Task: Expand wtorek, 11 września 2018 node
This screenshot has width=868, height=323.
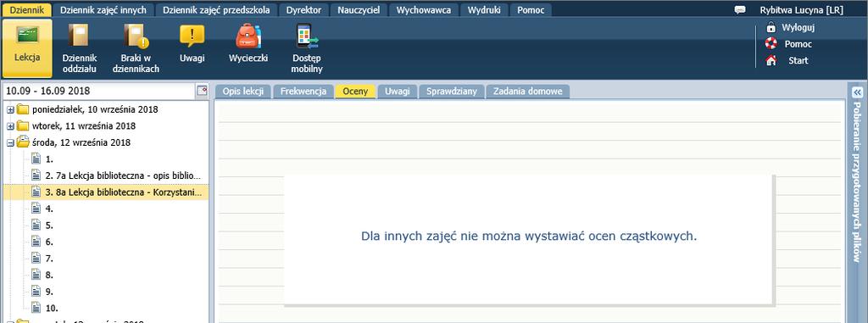Action: 10,126
